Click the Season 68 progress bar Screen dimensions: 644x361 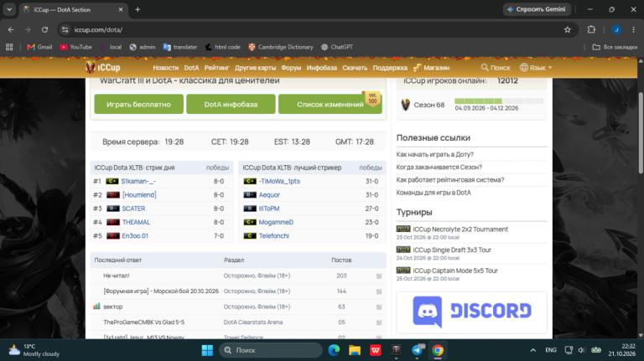pyautogui.click(x=499, y=101)
